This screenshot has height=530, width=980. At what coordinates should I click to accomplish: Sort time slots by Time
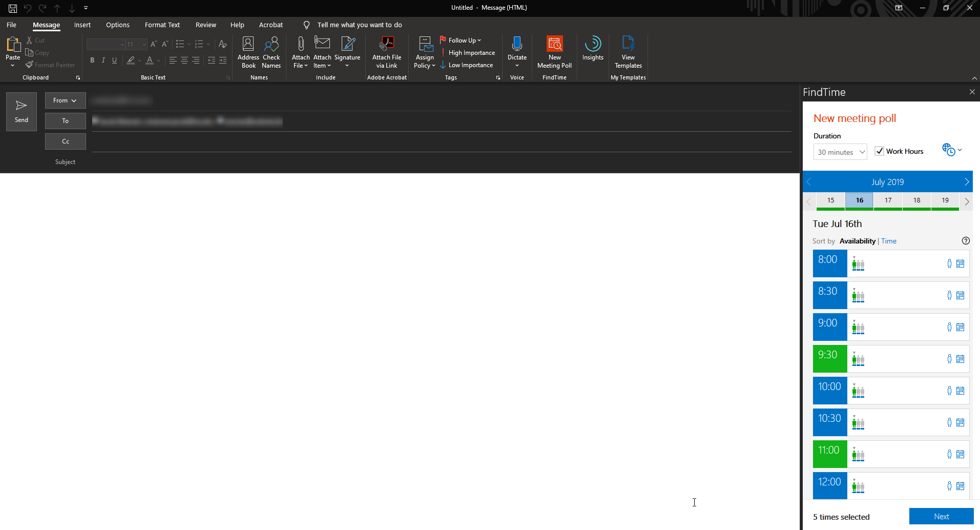click(x=889, y=241)
